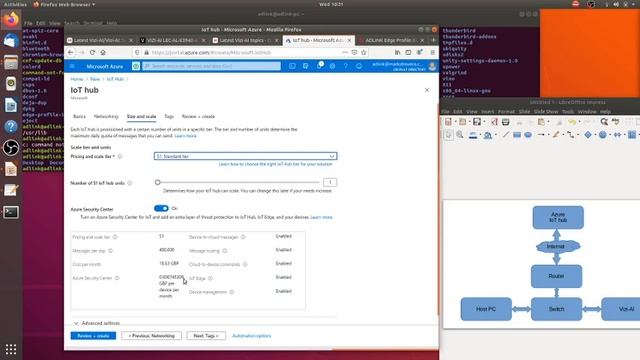Click the Firefox home button

point(103,53)
